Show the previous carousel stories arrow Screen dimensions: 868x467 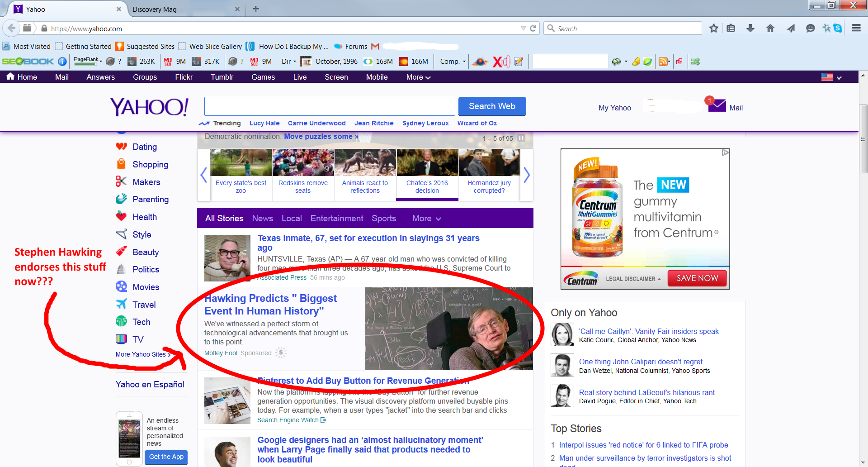tap(203, 175)
